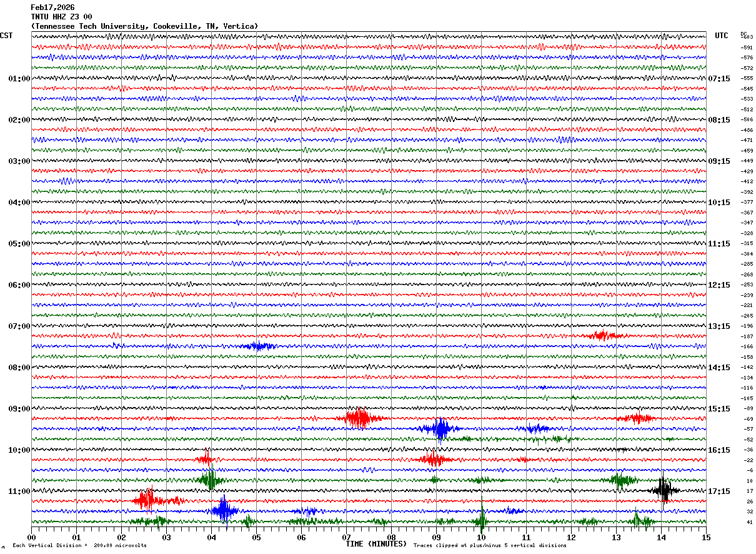Viewport: 756px width, 554px height.
Task: Select the 02:00 CST time label
Action: pos(19,120)
